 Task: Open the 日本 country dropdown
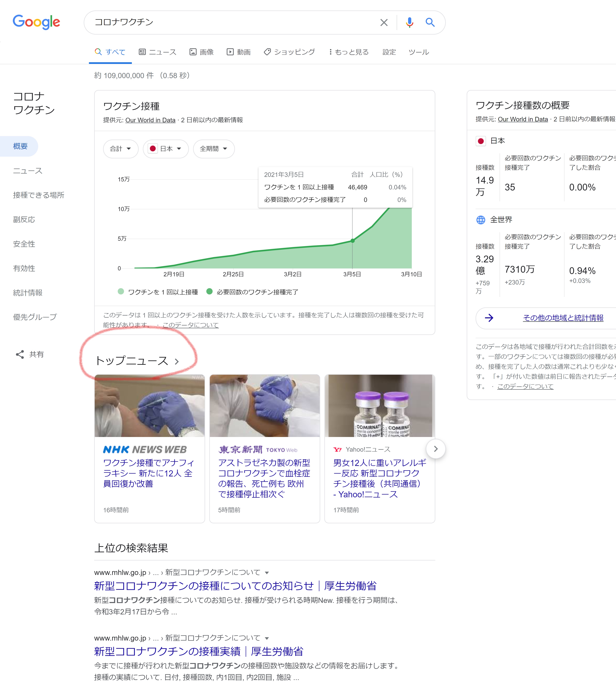(x=166, y=149)
